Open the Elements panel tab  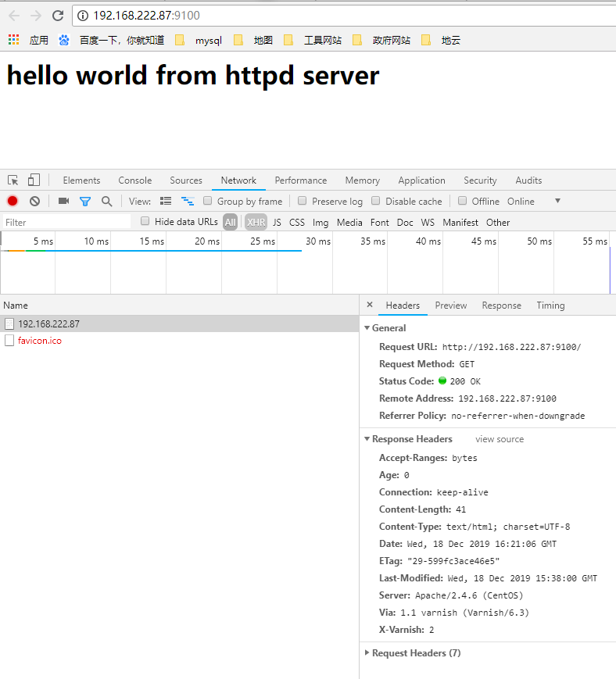point(81,180)
